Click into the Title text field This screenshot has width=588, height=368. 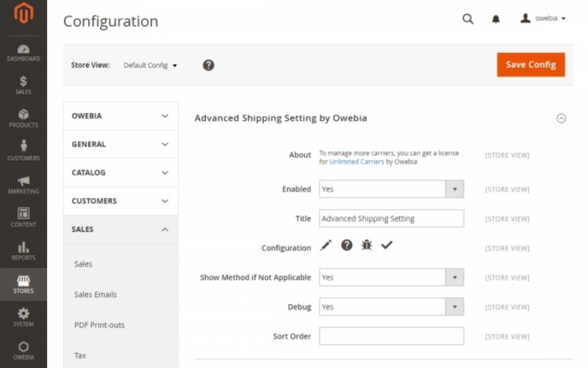click(x=392, y=219)
